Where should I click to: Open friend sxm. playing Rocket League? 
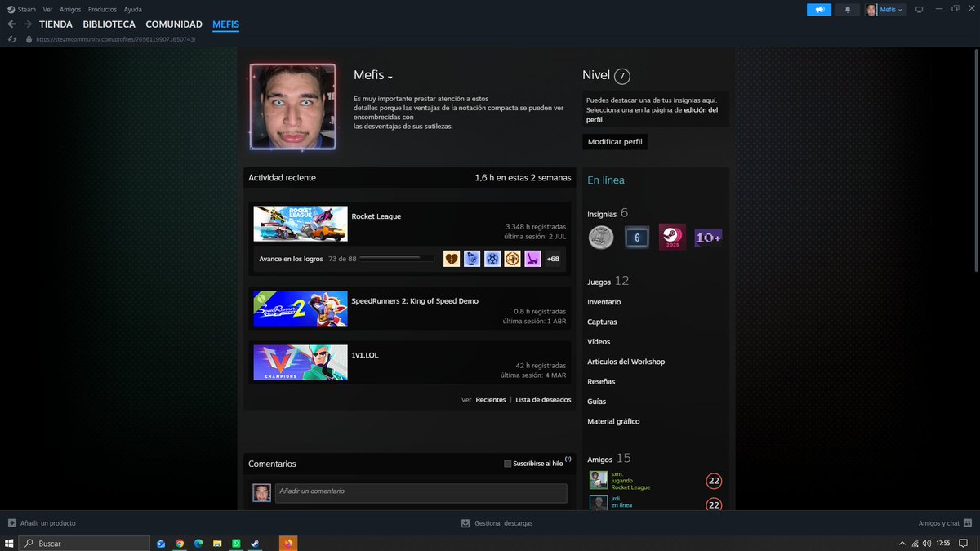tap(654, 481)
